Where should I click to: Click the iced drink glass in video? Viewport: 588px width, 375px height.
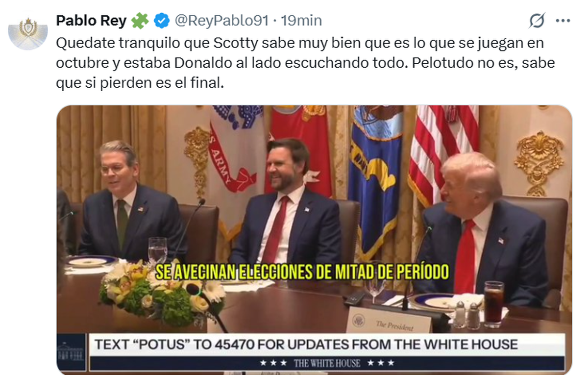[493, 304]
